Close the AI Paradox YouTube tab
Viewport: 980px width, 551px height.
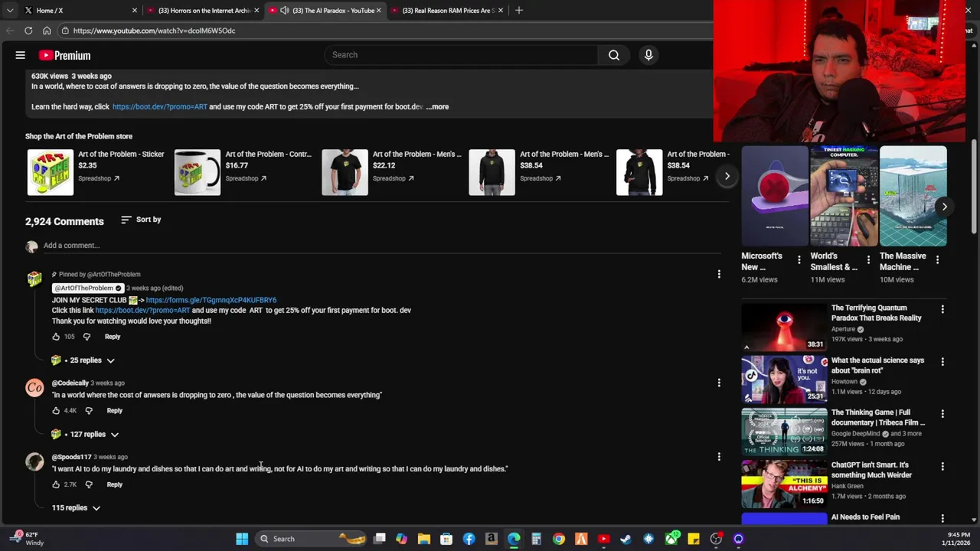(378, 11)
